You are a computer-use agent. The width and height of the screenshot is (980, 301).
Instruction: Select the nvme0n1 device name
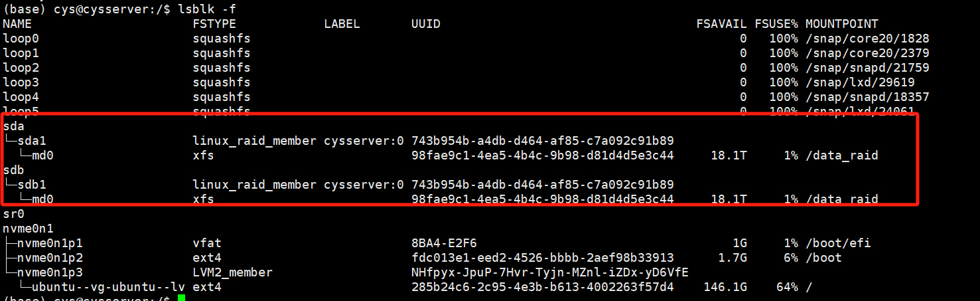pyautogui.click(x=29, y=228)
